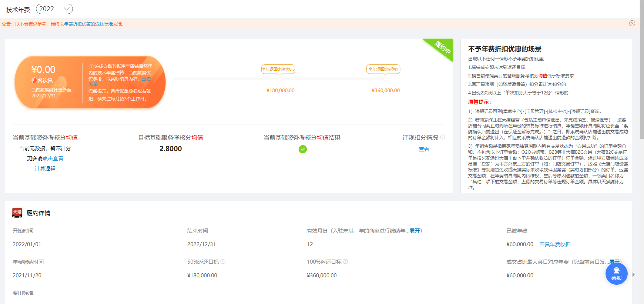Open the 客服 chat button

tap(617, 274)
